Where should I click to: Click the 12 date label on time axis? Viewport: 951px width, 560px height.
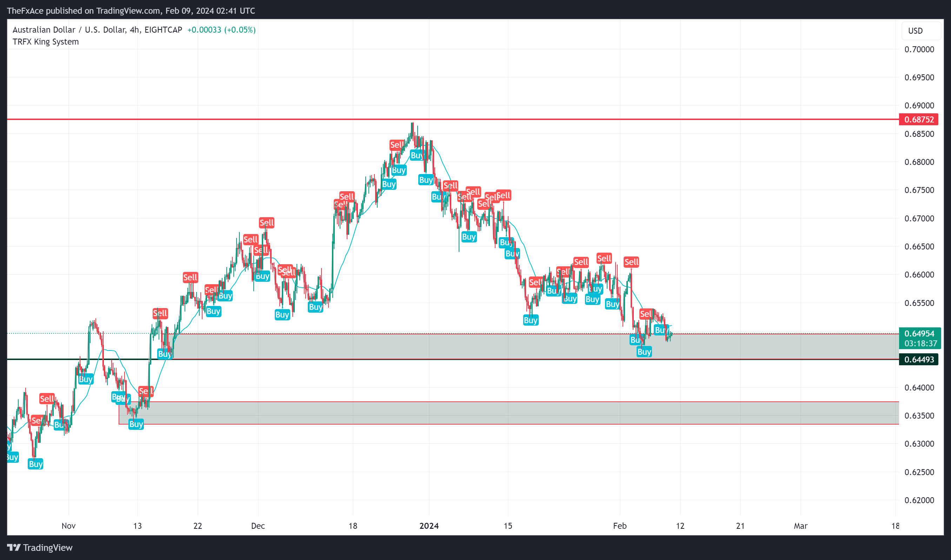(x=680, y=526)
